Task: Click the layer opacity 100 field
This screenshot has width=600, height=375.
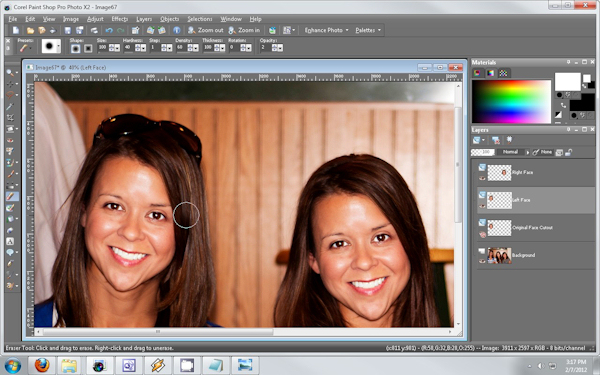Action: (483, 152)
